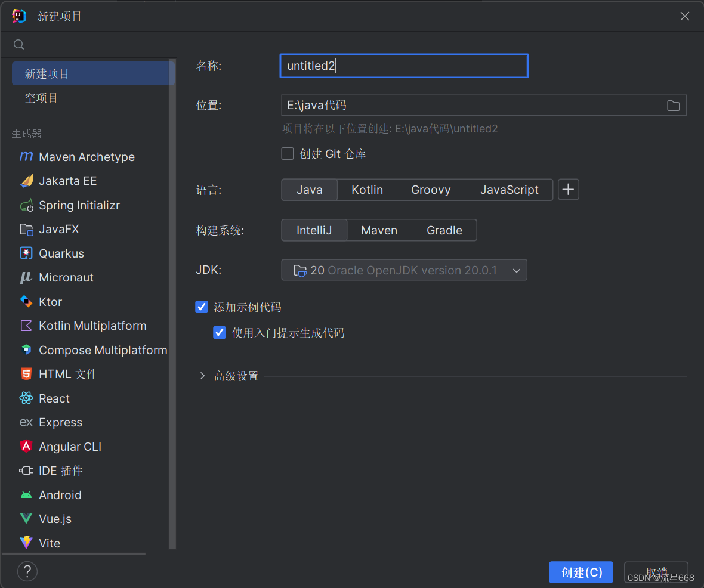Image resolution: width=704 pixels, height=588 pixels.
Task: Select the Vue.js generator
Action: pos(54,519)
